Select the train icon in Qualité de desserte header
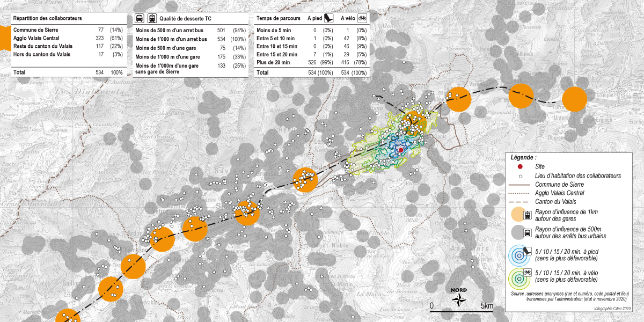This screenshot has height=322, width=644. (151, 18)
